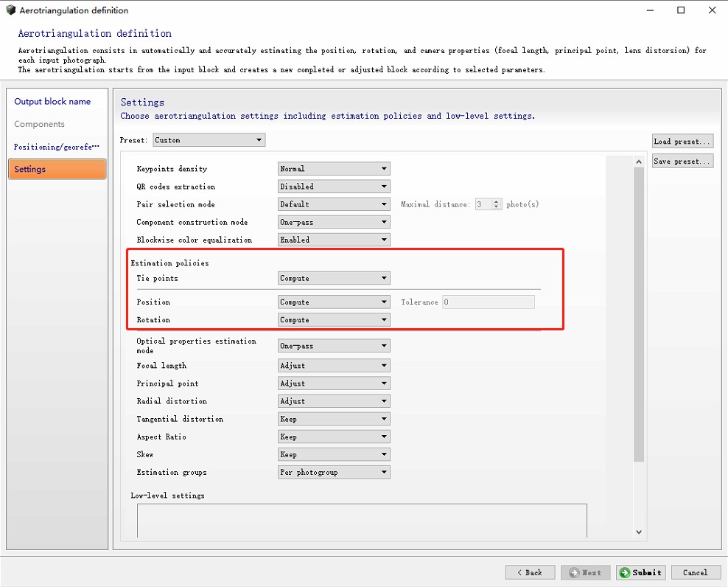Click the settings scrollbar down arrow
Screen dimensions: 728x587
coord(639,532)
